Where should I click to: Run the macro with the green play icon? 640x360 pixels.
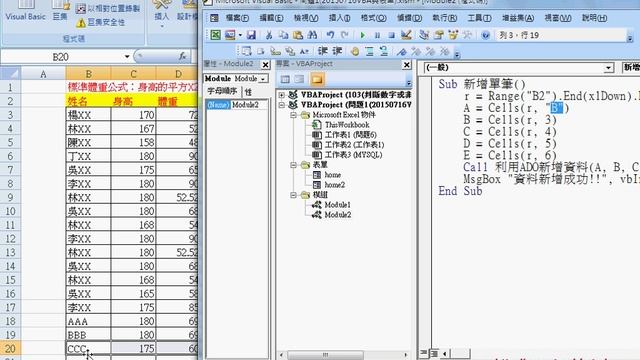(362, 35)
